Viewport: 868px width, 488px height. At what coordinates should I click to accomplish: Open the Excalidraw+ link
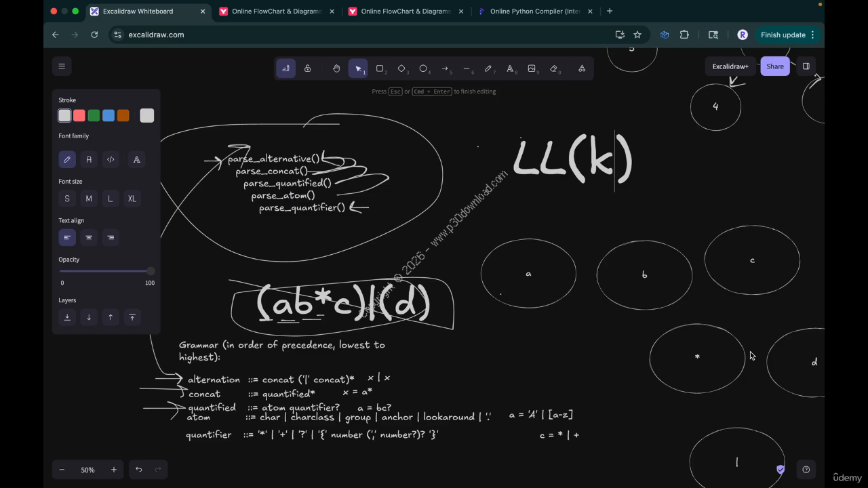[x=730, y=66]
